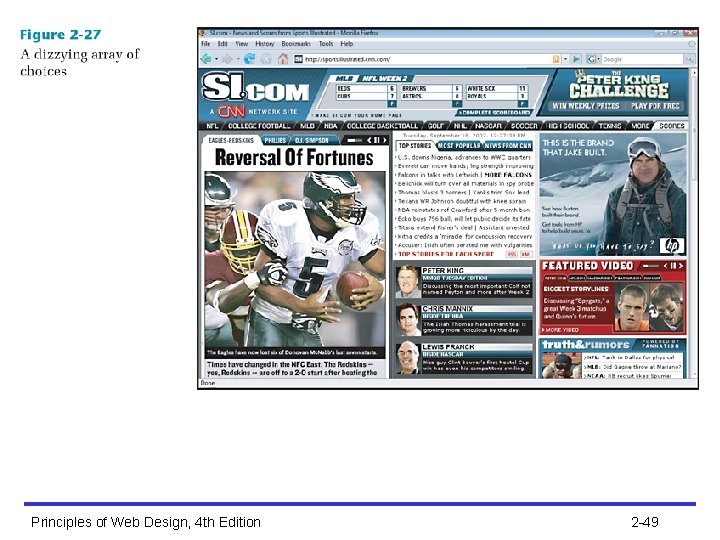Reload the page with the Refresh icon
The width and height of the screenshot is (720, 540).
coord(249,59)
